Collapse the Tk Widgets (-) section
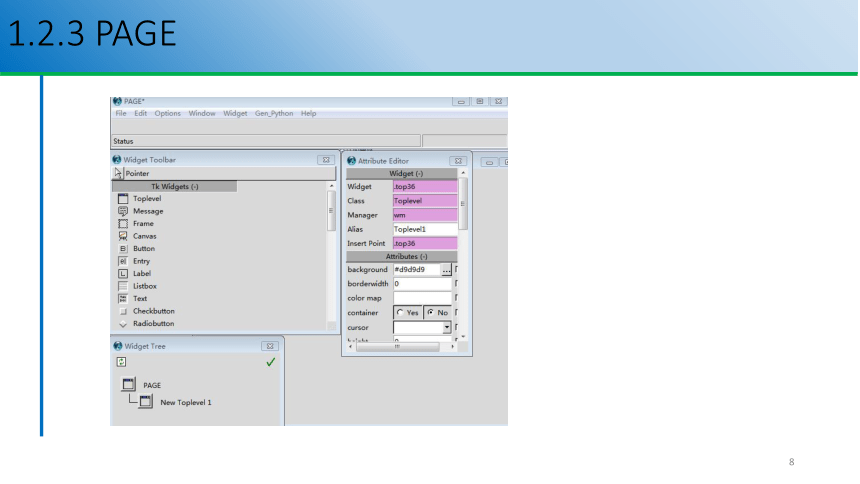The width and height of the screenshot is (860, 484). [174, 187]
